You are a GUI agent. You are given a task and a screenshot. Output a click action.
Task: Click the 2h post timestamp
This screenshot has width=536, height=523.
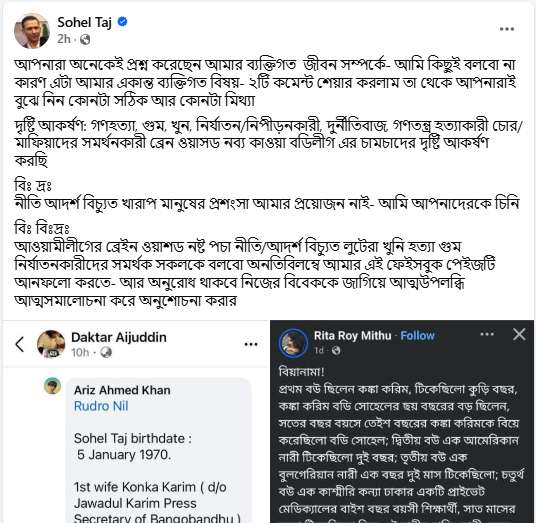coord(64,39)
